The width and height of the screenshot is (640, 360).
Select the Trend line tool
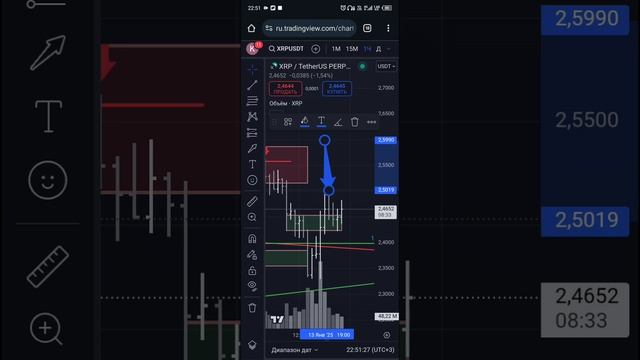(252, 85)
